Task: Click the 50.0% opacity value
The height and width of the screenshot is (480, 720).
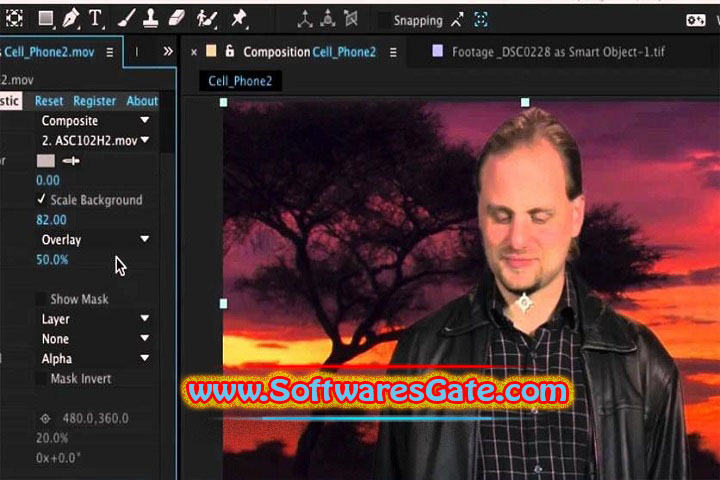Action: click(52, 260)
